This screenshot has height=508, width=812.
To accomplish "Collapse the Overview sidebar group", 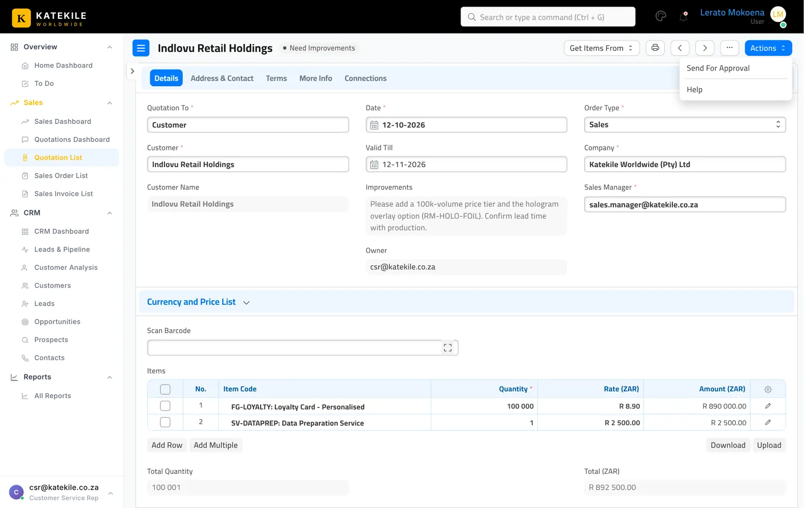I will (110, 47).
